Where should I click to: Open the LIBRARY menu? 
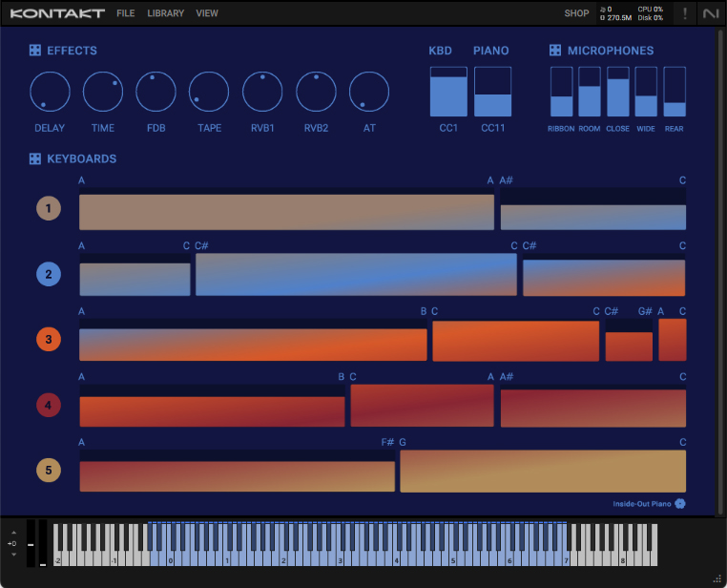click(165, 13)
